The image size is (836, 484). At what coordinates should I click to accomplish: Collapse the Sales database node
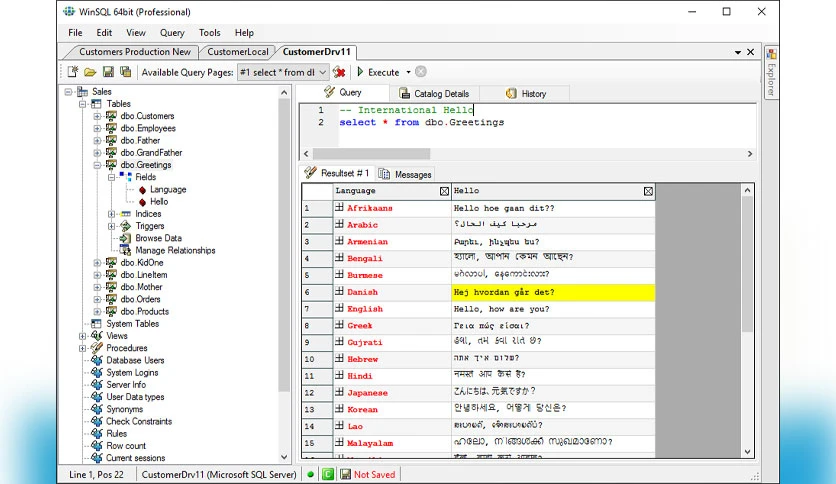[68, 92]
